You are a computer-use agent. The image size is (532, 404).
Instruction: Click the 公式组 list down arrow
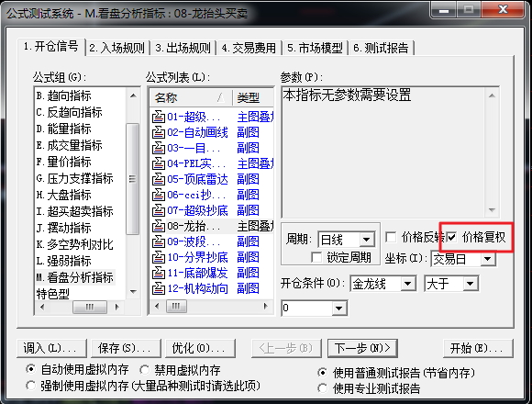(x=133, y=292)
